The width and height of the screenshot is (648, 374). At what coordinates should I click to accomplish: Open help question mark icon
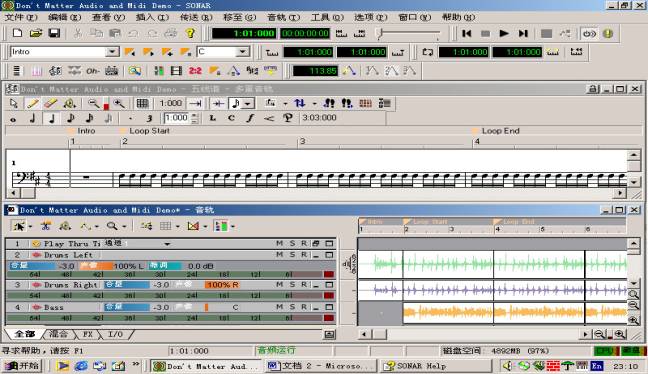(190, 33)
